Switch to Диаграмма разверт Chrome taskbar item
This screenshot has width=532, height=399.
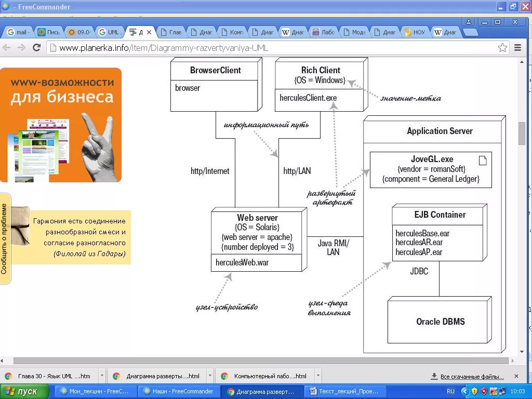(261, 392)
